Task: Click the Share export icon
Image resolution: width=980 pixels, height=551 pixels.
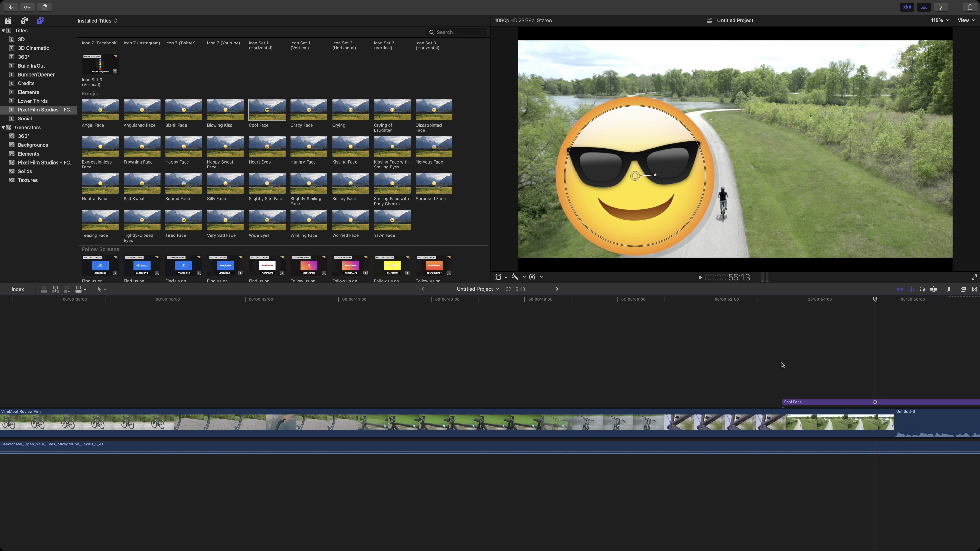Action: point(970,7)
